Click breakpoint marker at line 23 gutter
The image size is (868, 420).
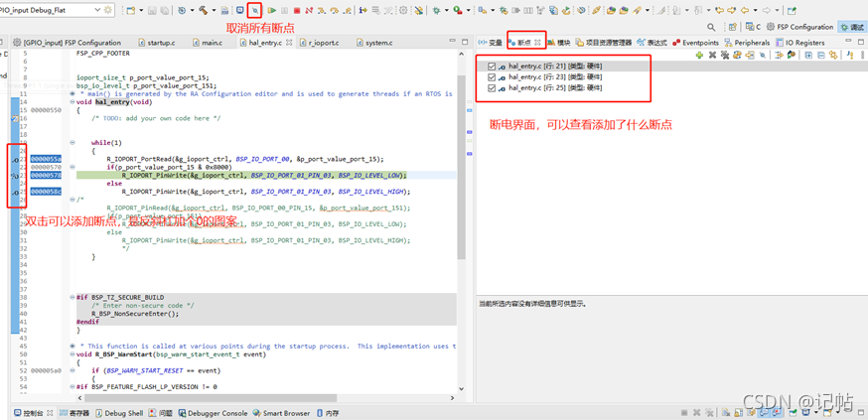(x=15, y=176)
